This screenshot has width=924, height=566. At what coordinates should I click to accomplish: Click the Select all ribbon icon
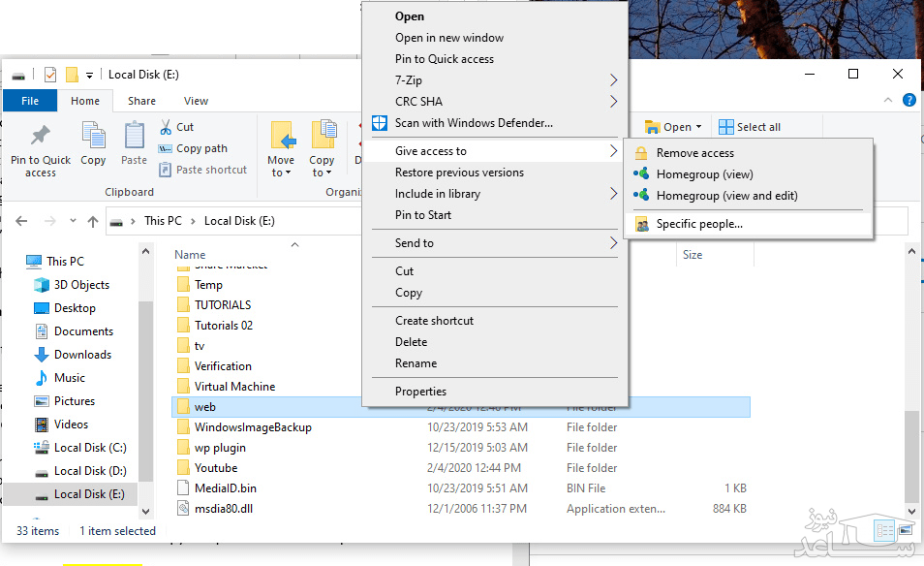726,127
